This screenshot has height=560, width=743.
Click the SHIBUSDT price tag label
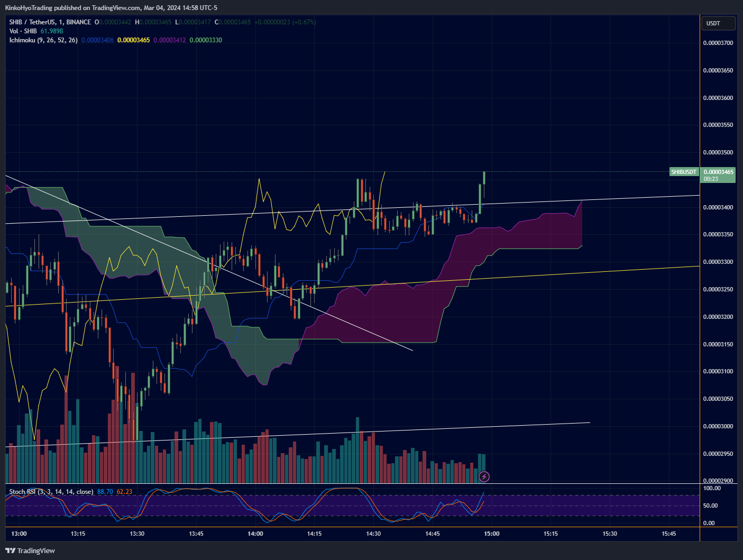[684, 172]
